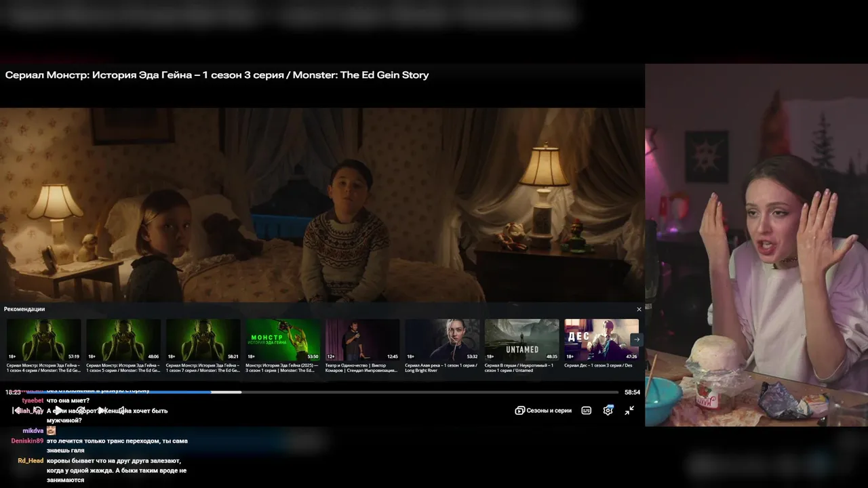Click duration label 57:19 on first thumbnail
The width and height of the screenshot is (868, 488).
tap(74, 357)
